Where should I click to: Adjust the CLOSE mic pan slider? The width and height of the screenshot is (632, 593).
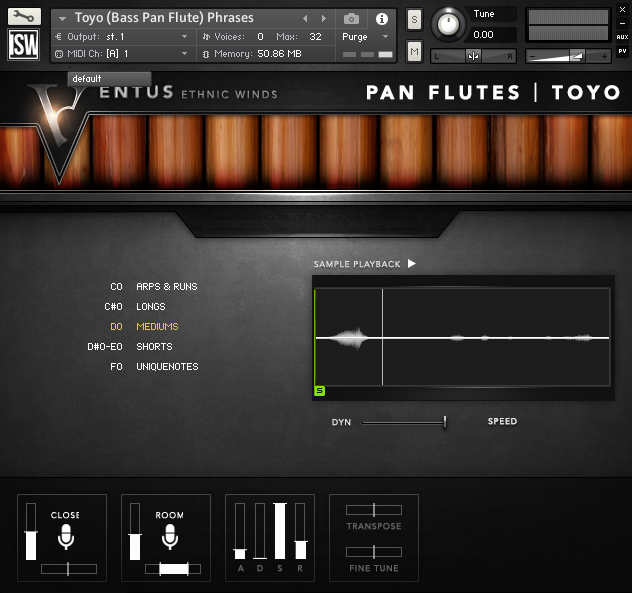coord(69,569)
